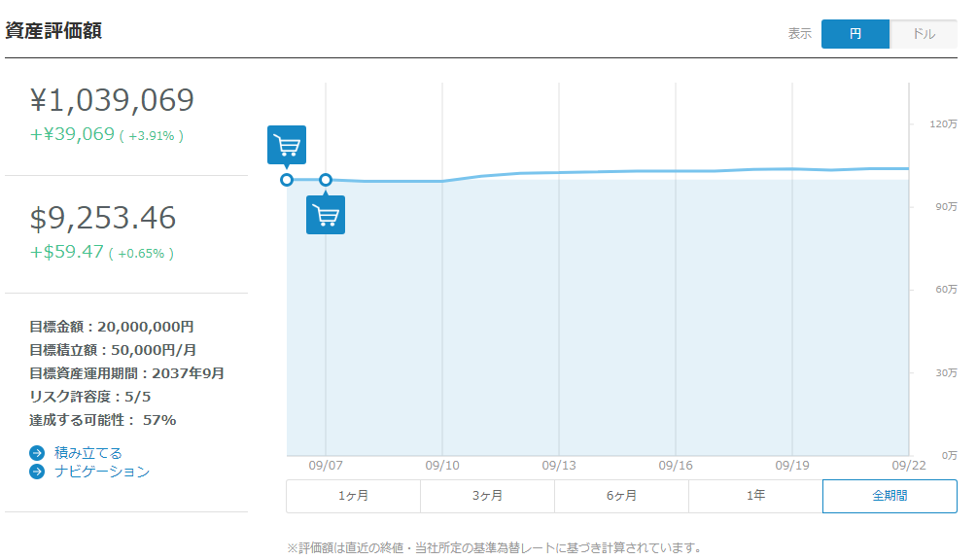Click the 09/10 date label on the axis
977x560 pixels.
click(x=442, y=465)
